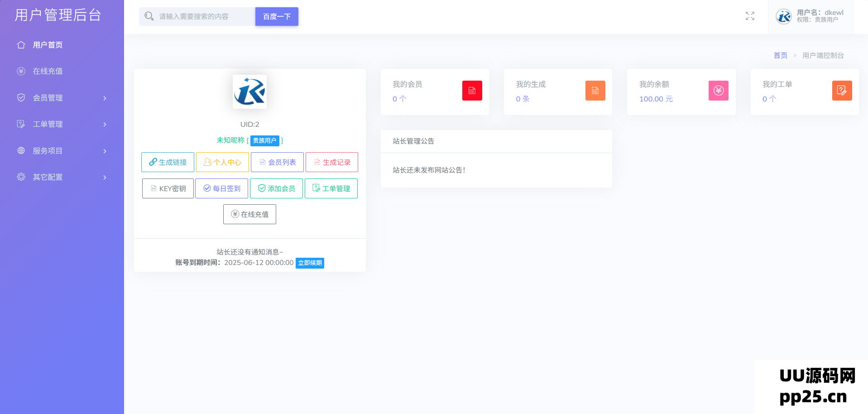Click the orange 我的工单 edit icon

coord(842,91)
